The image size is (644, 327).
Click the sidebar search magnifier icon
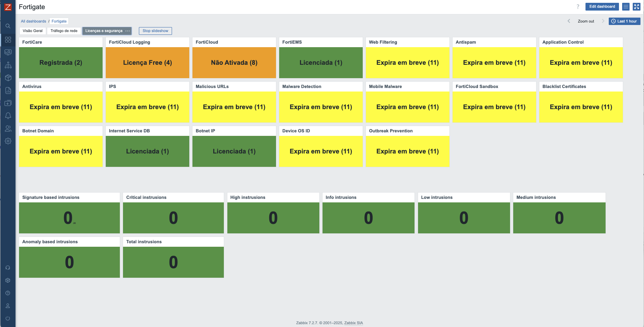(x=8, y=26)
